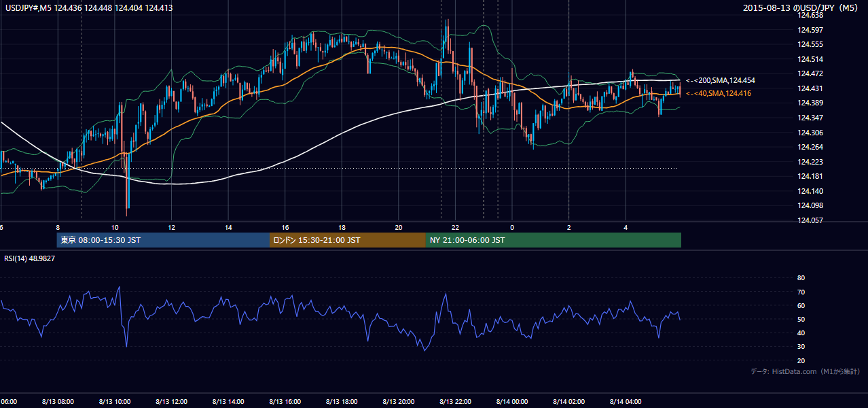Click the orange <-<40,SMA,124.416 label
Viewport: 868px width, 408px height.
point(719,93)
